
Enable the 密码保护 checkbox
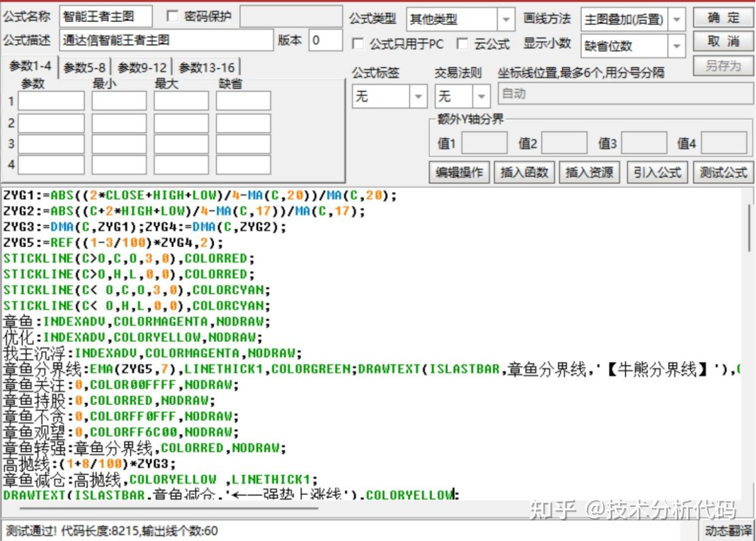tap(172, 16)
